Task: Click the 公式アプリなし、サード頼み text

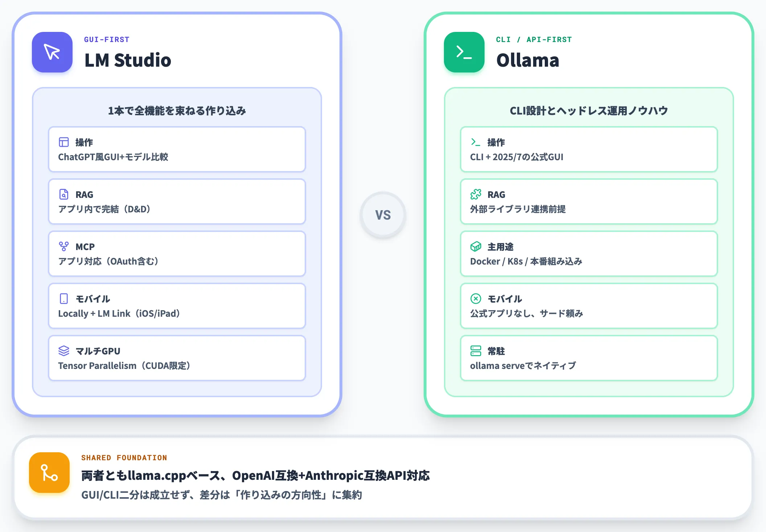Action: [527, 313]
